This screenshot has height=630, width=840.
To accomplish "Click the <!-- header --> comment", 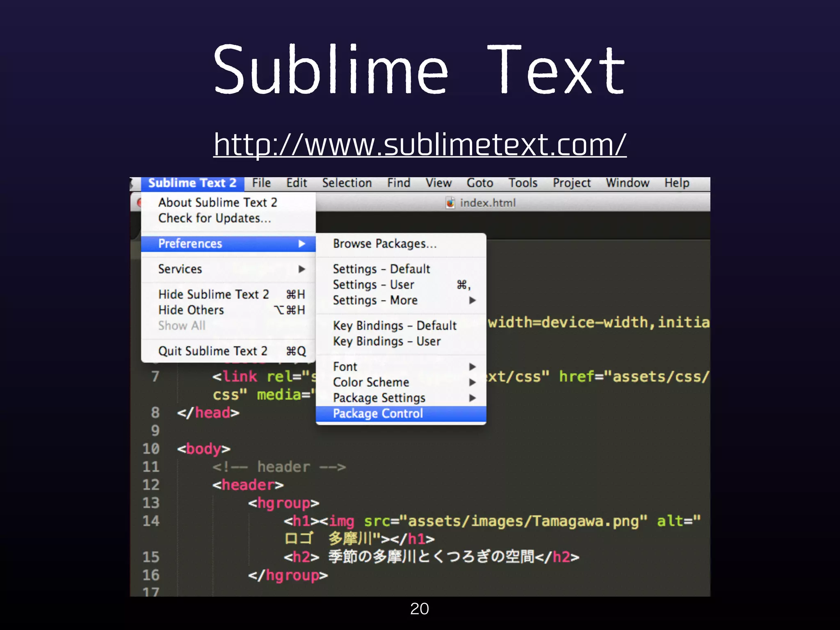I will click(x=279, y=467).
